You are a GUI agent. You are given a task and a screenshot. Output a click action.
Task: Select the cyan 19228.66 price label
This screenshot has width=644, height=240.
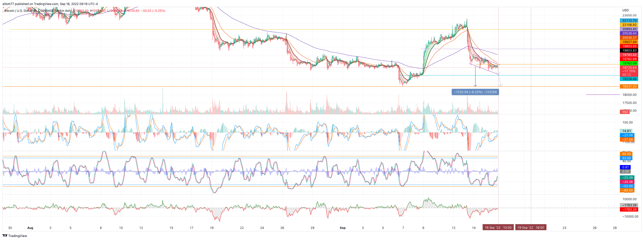(x=629, y=79)
